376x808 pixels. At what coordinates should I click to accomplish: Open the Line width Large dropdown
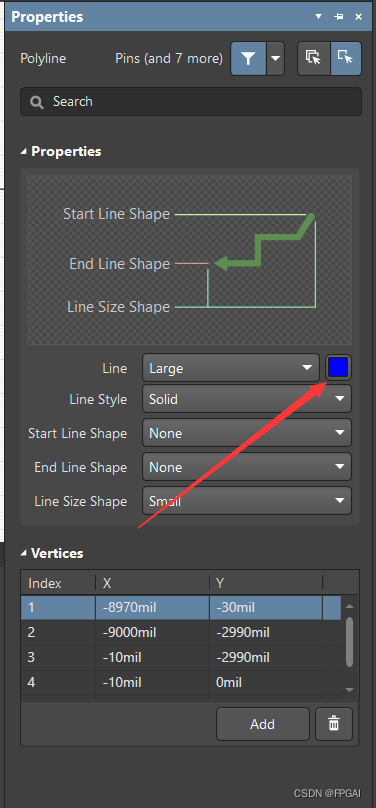tap(231, 368)
